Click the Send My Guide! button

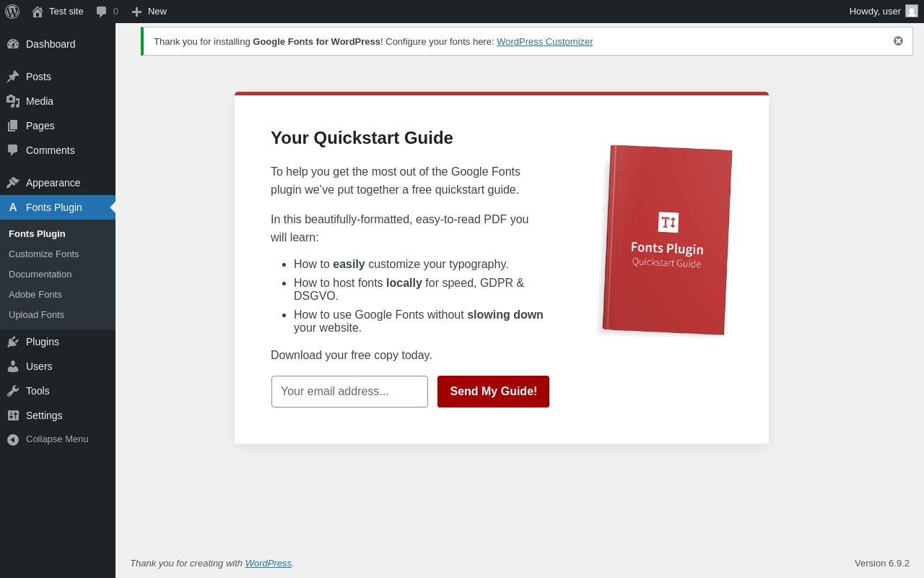(x=493, y=392)
